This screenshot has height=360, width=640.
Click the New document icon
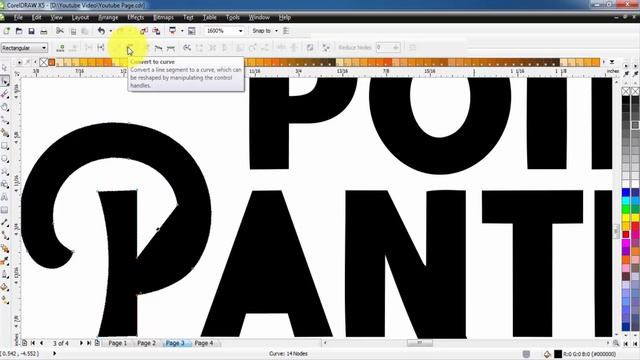[7, 31]
